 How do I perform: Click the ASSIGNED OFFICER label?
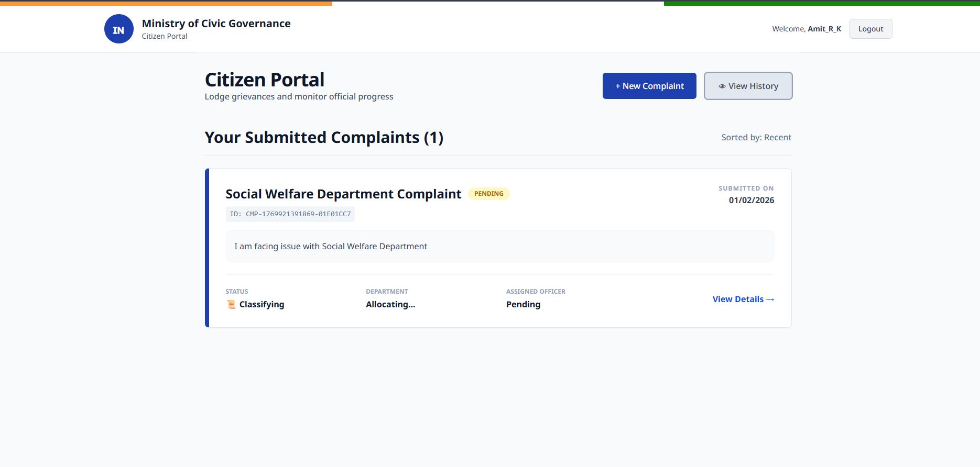[x=536, y=291]
